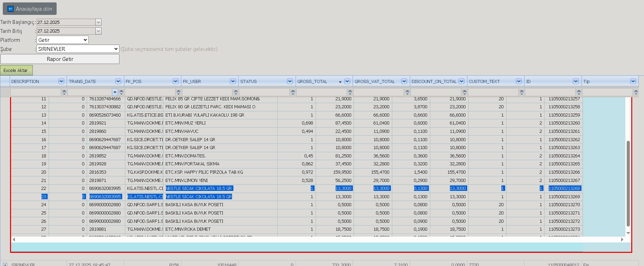This screenshot has height=266, width=644.
Task: Open the GROSS_TOTAL column header dropdown arrow
Action: click(x=347, y=81)
